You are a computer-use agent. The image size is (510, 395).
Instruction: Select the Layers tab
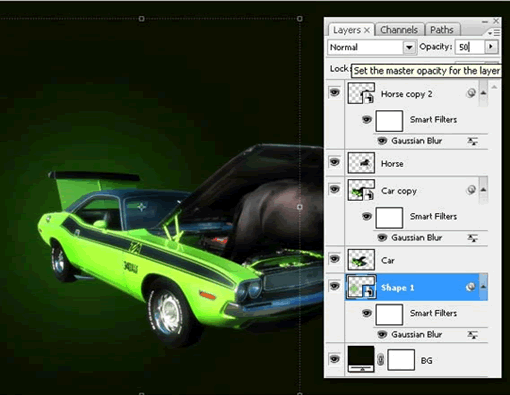(x=347, y=30)
